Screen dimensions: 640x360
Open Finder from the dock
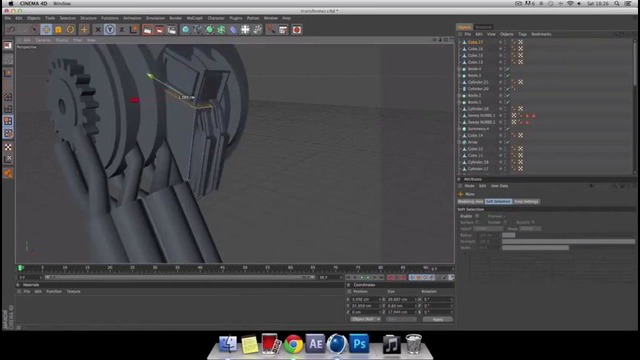tap(228, 344)
